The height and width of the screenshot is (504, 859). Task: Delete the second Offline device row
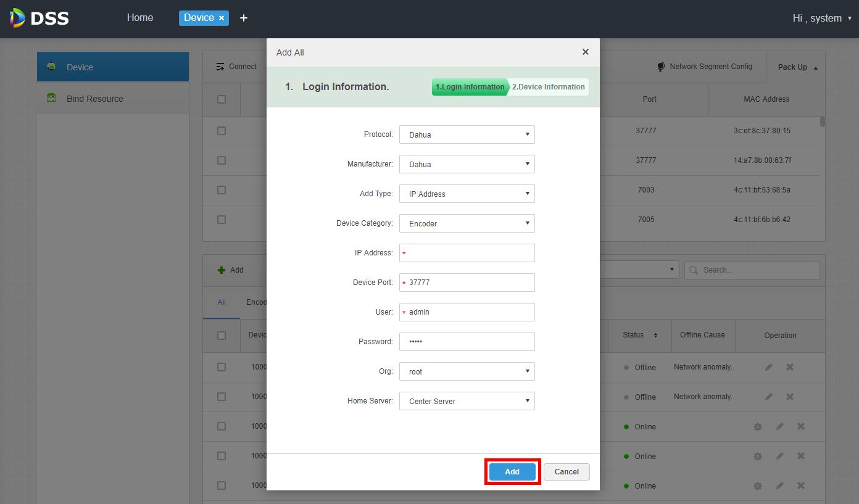[x=790, y=397]
